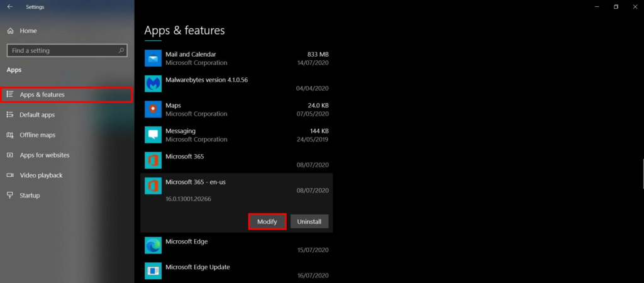Select the Malwarebytes app icon
This screenshot has width=644, height=283.
pos(153,84)
